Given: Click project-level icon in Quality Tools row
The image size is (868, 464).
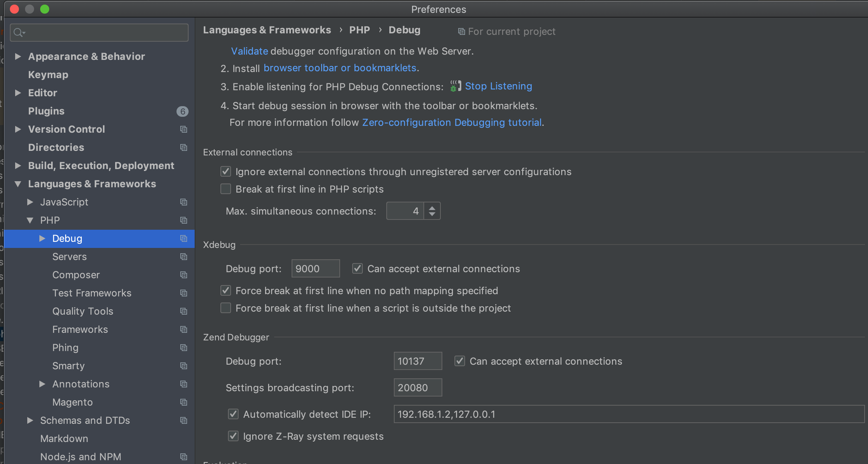Looking at the screenshot, I should pyautogui.click(x=184, y=311).
